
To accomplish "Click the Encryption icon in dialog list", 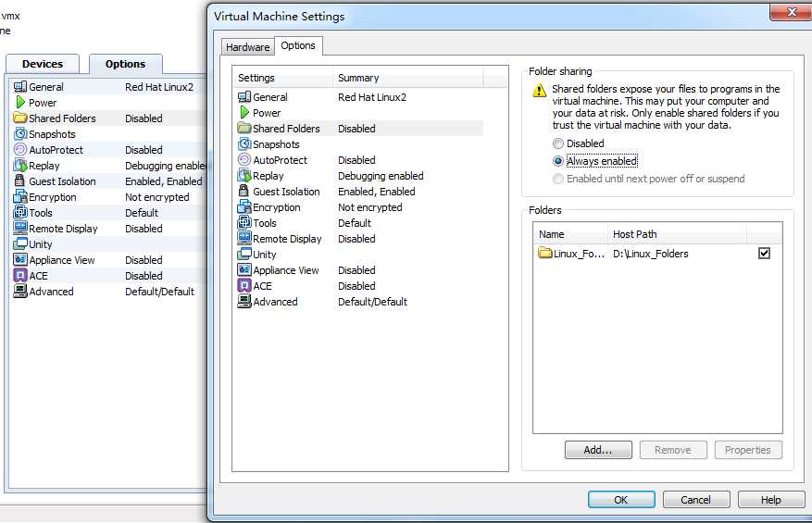I will click(244, 207).
